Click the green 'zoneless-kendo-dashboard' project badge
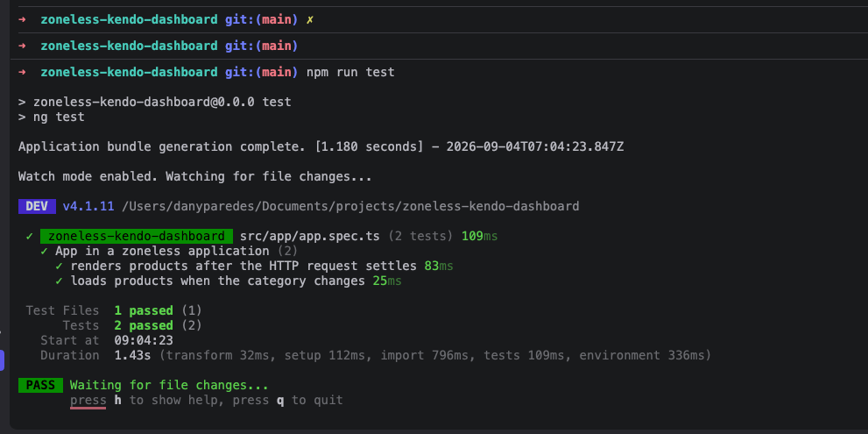 point(136,236)
